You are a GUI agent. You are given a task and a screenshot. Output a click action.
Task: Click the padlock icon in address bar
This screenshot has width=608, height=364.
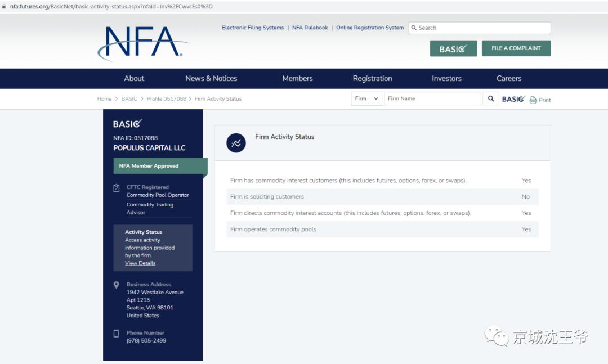click(x=4, y=7)
